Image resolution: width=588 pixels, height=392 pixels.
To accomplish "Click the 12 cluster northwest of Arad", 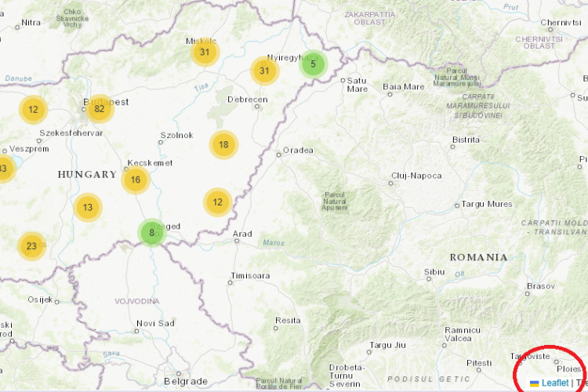I will tap(217, 202).
